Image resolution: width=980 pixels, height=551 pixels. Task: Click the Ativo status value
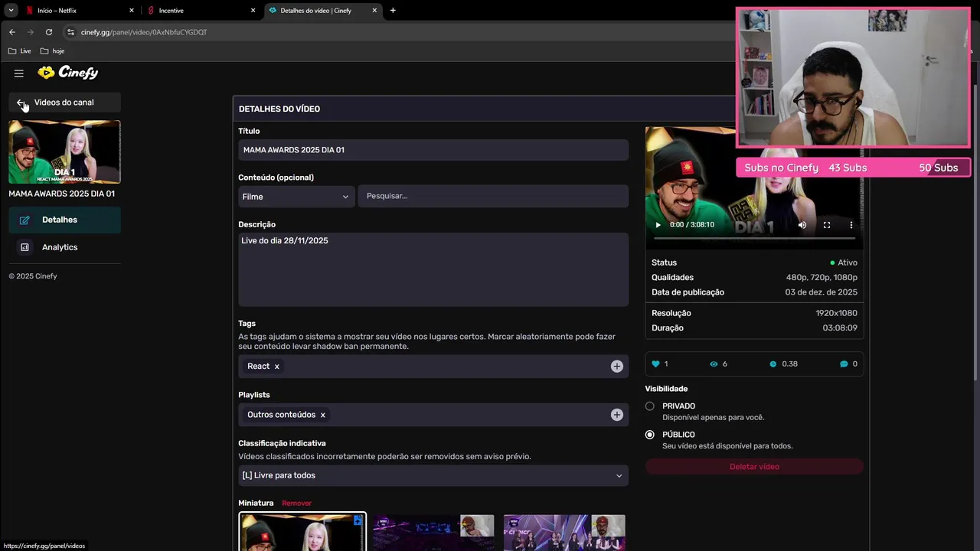(844, 262)
